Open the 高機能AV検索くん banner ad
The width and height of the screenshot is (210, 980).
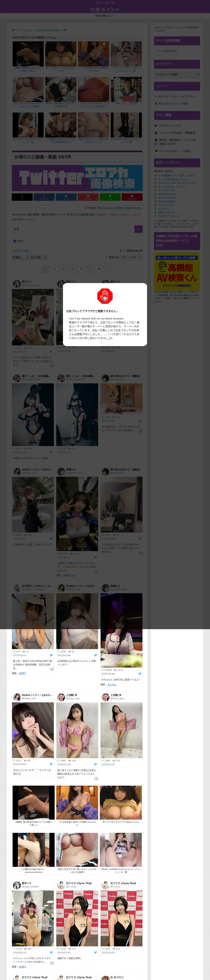[x=177, y=272]
